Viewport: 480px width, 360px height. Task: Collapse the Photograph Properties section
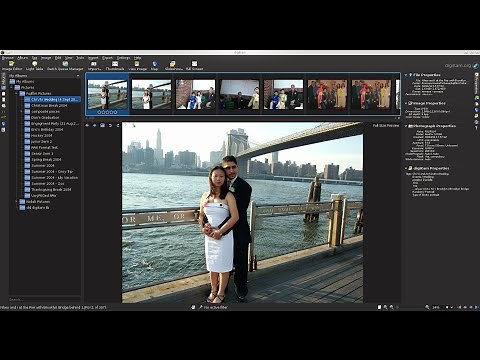(x=406, y=126)
